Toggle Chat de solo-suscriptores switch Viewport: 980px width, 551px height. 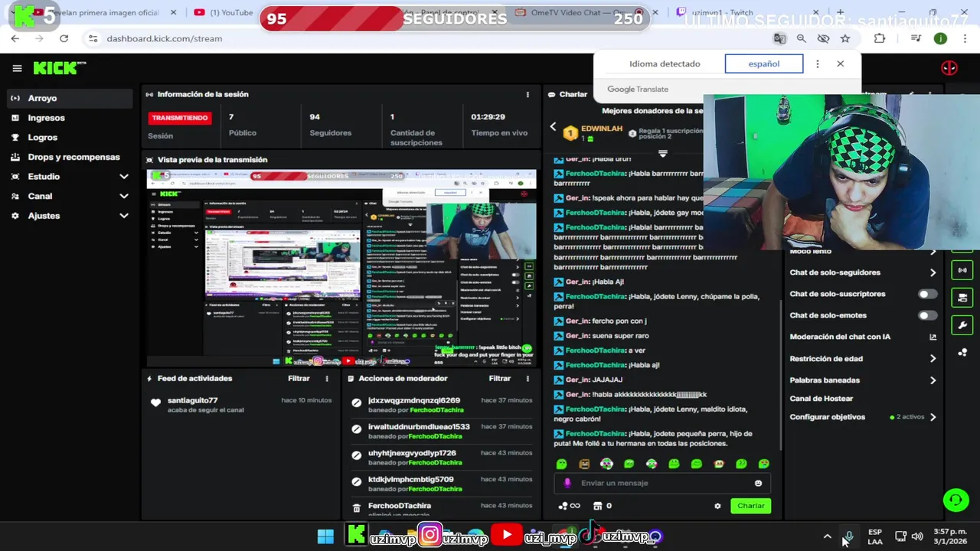(x=927, y=294)
